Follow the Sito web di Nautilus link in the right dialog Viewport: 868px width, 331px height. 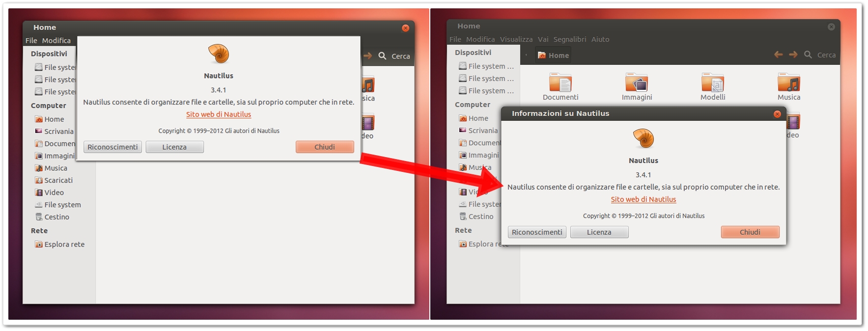(644, 199)
